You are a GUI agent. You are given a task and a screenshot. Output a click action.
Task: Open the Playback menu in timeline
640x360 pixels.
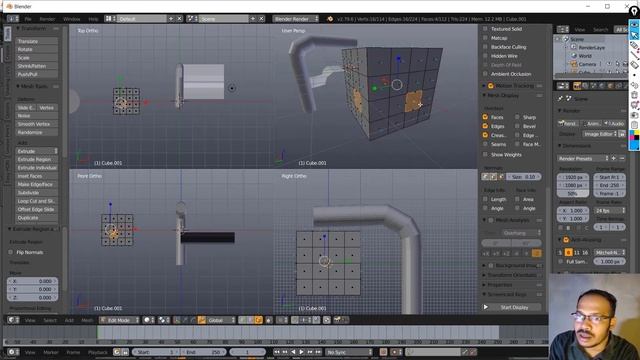98,352
